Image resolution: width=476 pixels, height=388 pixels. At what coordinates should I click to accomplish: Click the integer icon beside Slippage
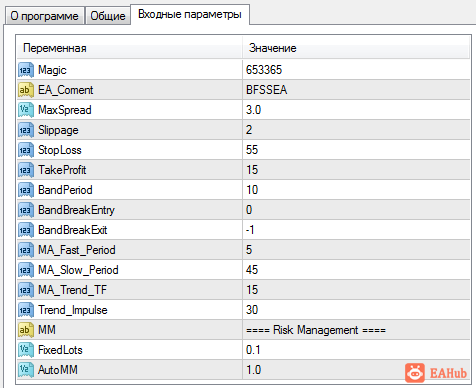pyautogui.click(x=26, y=130)
